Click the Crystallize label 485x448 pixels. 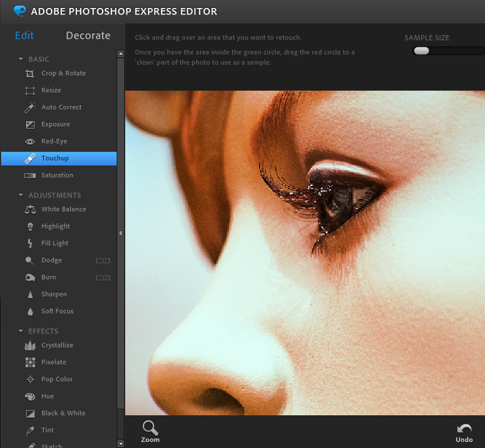click(x=57, y=346)
